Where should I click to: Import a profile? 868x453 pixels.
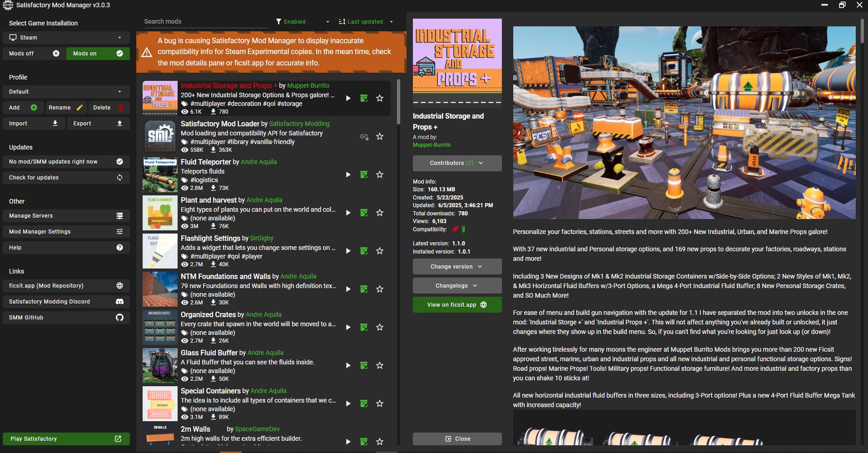[34, 124]
